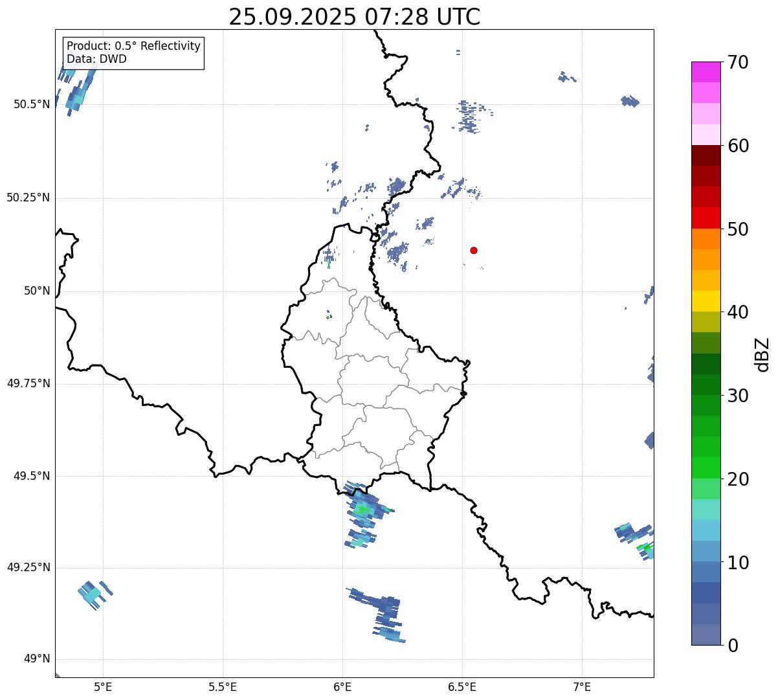The width and height of the screenshot is (778, 700).
Task: Click the "Product: 0.5° Reflectivity" legend text
Action: click(x=134, y=47)
